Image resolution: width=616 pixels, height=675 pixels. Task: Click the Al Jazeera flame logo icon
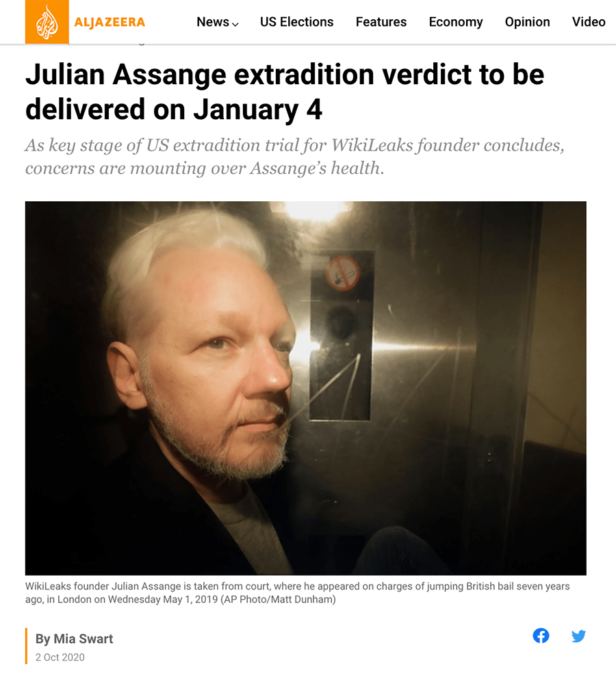coord(47,22)
